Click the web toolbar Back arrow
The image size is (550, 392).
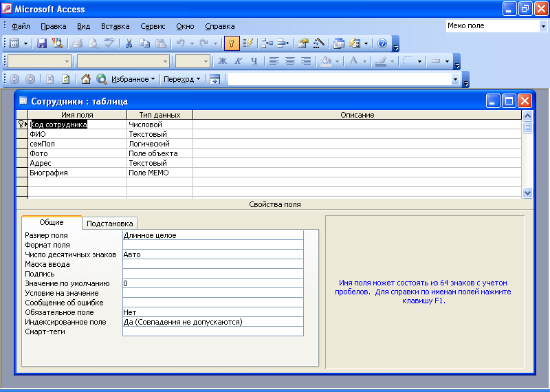pos(14,79)
